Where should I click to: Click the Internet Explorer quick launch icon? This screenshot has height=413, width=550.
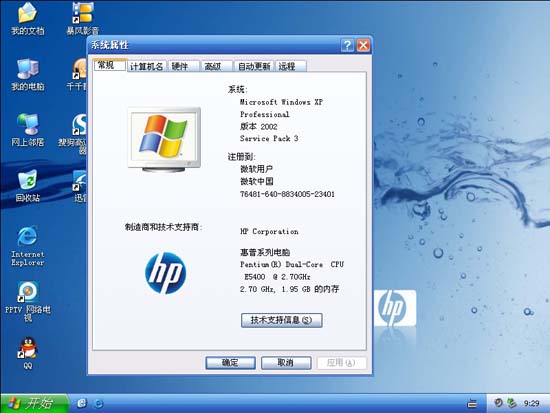coord(99,404)
